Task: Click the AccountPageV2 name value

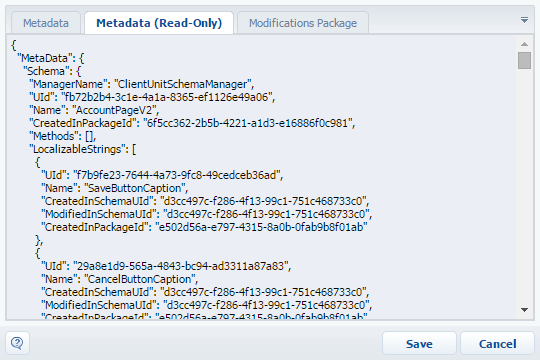Action: 115,110
